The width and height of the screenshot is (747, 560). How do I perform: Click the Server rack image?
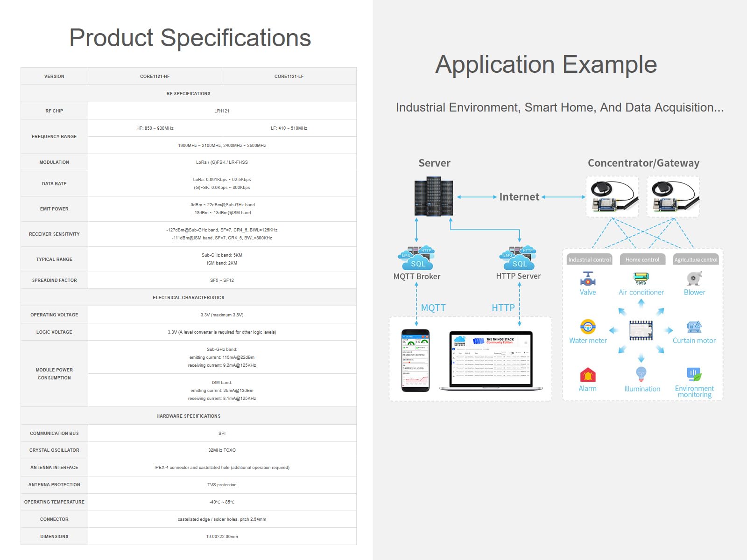(x=434, y=196)
